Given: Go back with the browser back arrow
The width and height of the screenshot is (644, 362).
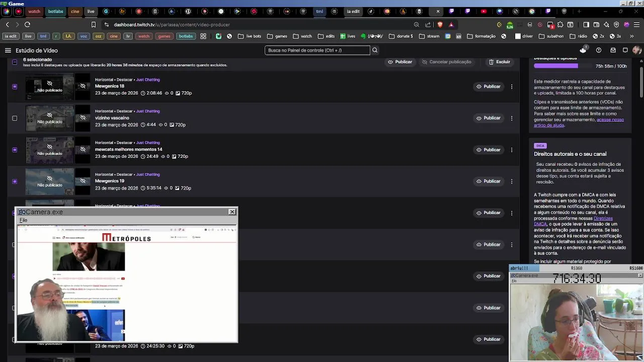Looking at the screenshot, I should pos(8,25).
